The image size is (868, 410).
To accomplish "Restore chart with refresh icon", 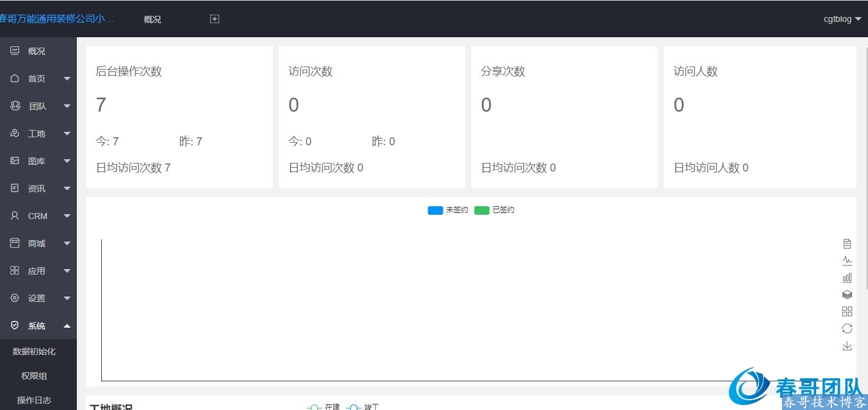I will pos(847,329).
